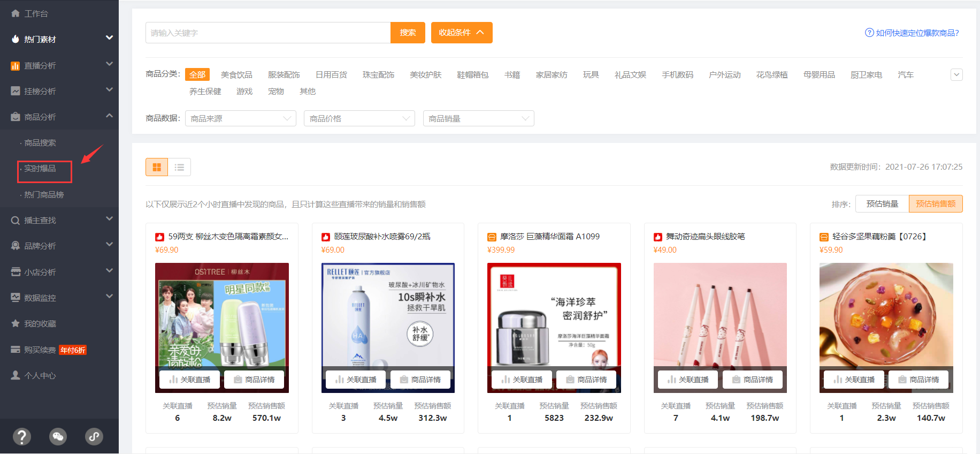This screenshot has width=980, height=454.
Task: Select the 服装配饰 category
Action: click(x=284, y=75)
